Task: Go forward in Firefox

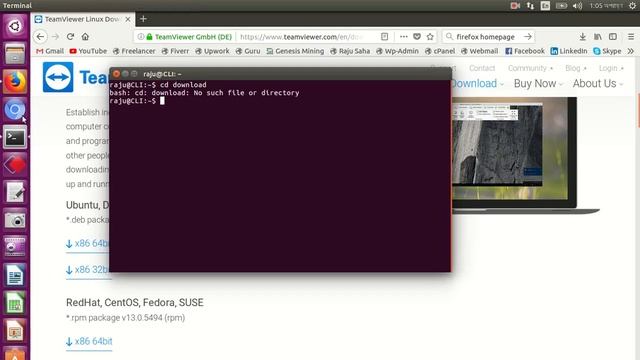Action: tap(56, 37)
